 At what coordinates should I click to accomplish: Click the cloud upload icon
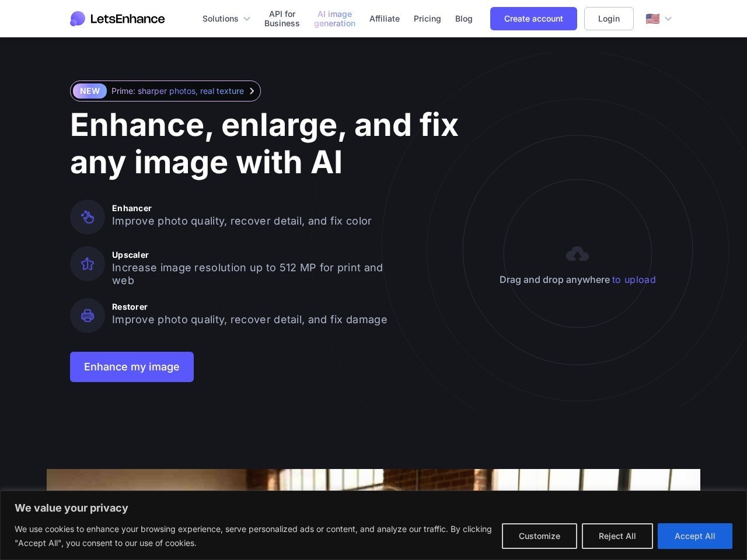point(577,254)
